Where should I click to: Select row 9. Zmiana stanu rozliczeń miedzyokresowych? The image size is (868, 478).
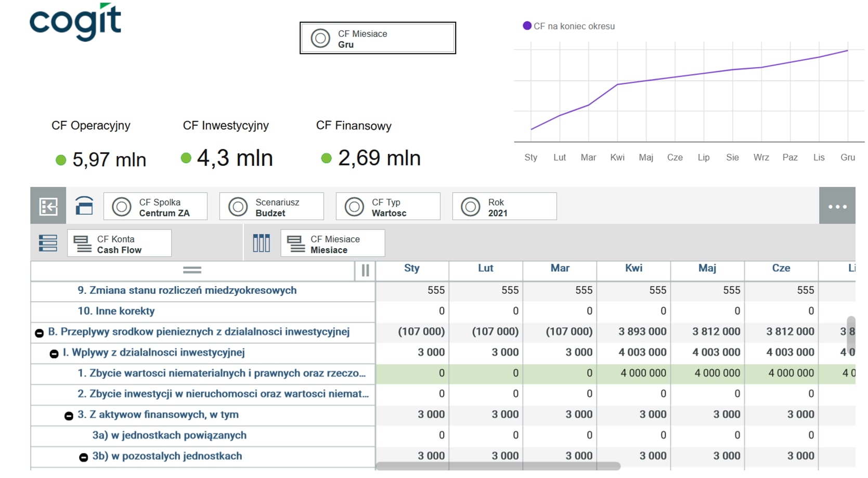click(x=203, y=291)
